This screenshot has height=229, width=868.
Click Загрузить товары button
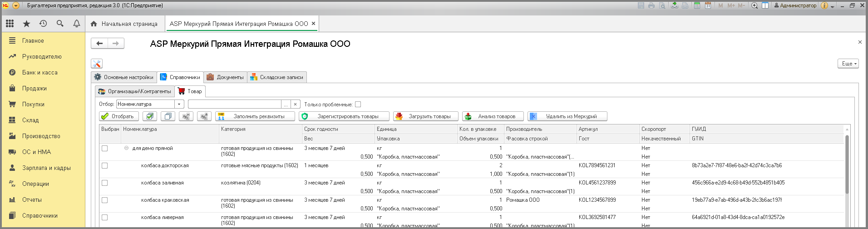click(425, 116)
